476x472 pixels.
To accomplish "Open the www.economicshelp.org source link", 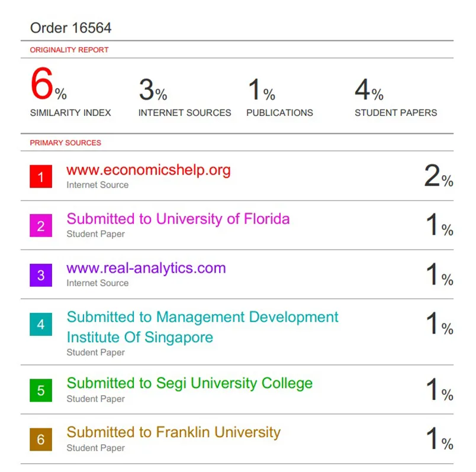I will pyautogui.click(x=149, y=170).
